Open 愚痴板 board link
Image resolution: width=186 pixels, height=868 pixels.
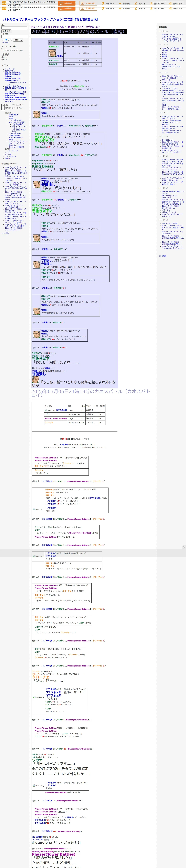(11, 139)
